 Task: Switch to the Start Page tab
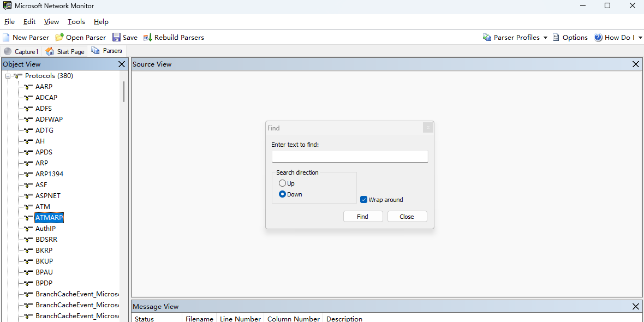[65, 51]
